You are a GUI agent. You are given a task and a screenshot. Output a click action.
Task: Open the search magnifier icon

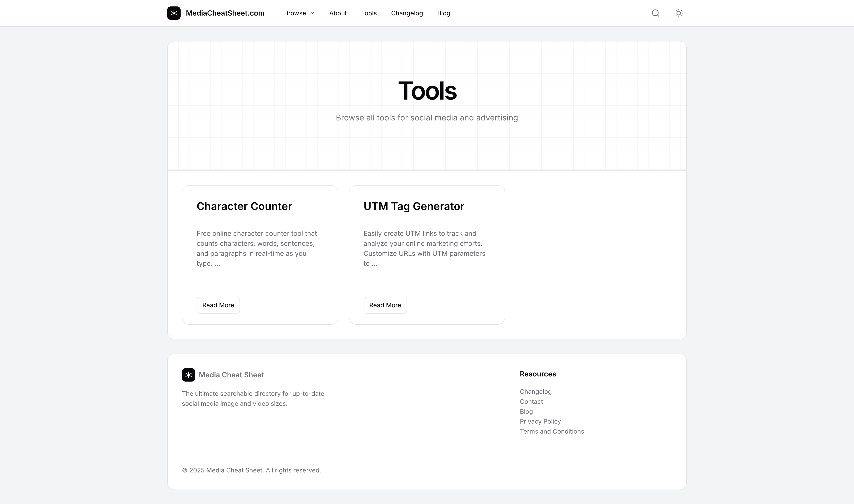pyautogui.click(x=655, y=13)
